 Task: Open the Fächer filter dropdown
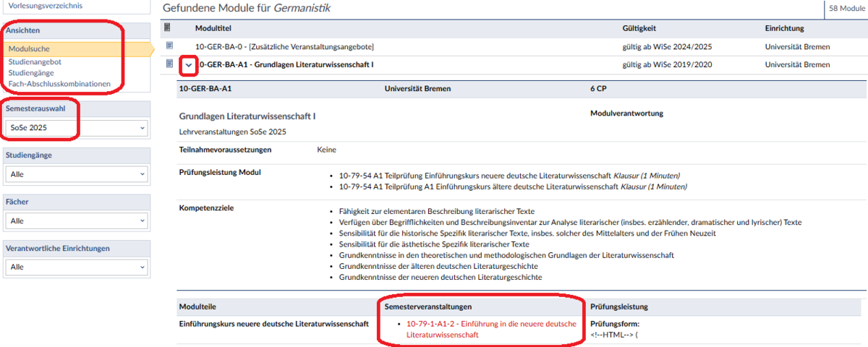pos(77,220)
